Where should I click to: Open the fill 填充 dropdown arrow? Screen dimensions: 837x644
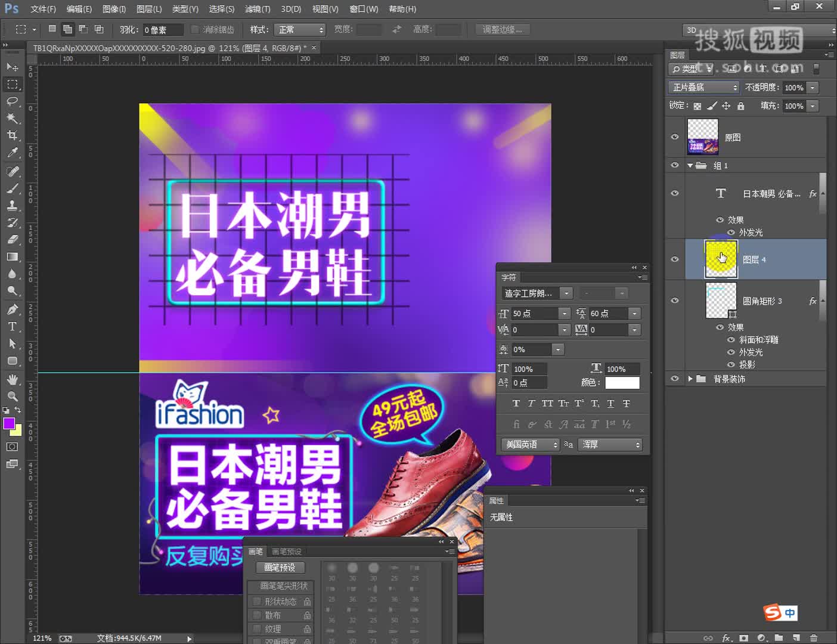click(x=813, y=106)
